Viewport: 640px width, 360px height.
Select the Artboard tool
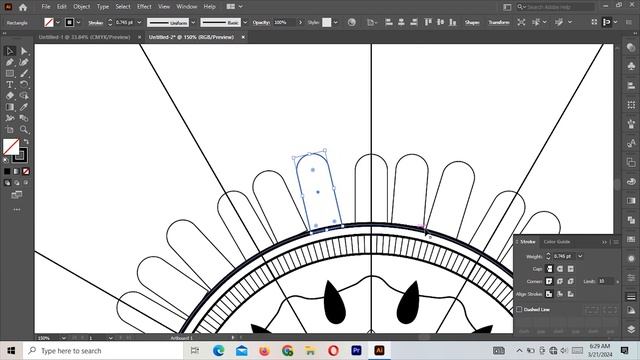pyautogui.click(x=10, y=129)
